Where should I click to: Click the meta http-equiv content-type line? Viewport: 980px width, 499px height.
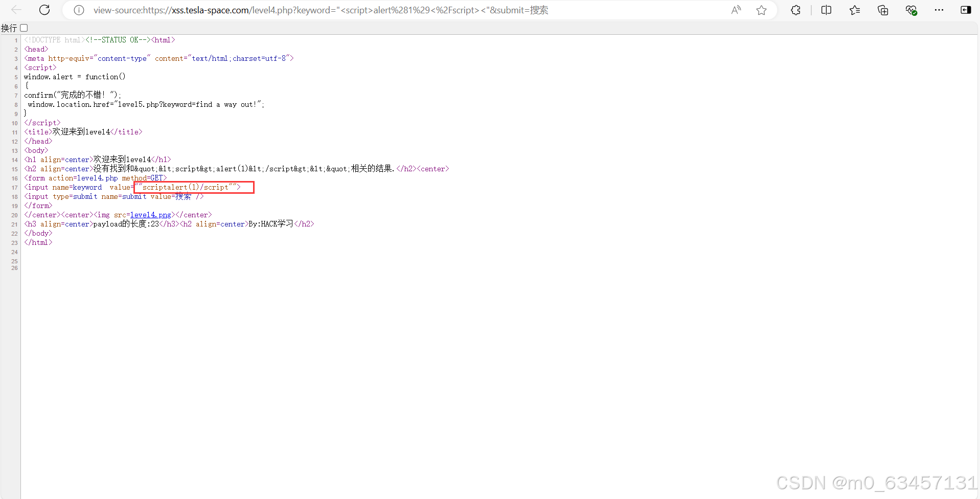tap(159, 58)
